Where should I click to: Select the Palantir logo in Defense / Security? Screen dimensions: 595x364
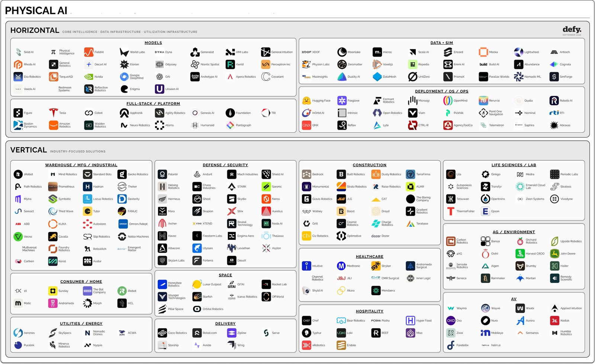162,174
